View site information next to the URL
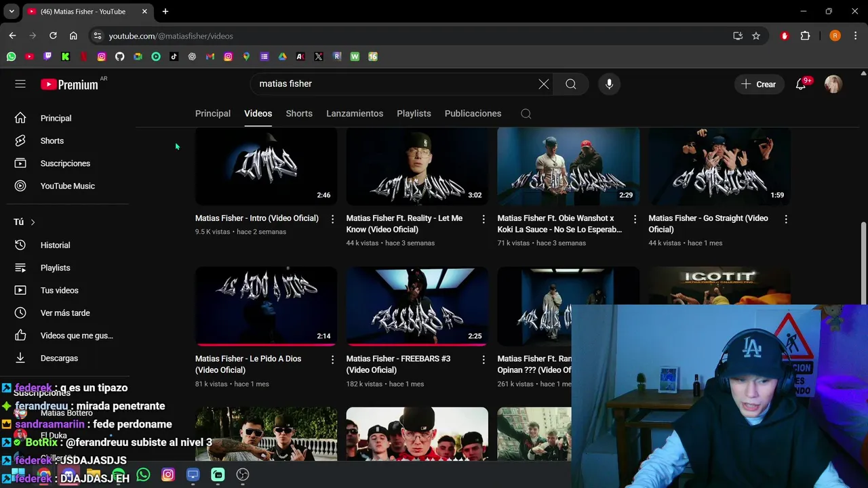 click(x=98, y=36)
